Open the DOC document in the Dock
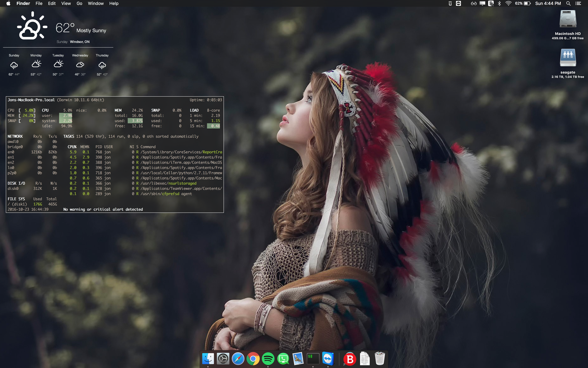 365,359
